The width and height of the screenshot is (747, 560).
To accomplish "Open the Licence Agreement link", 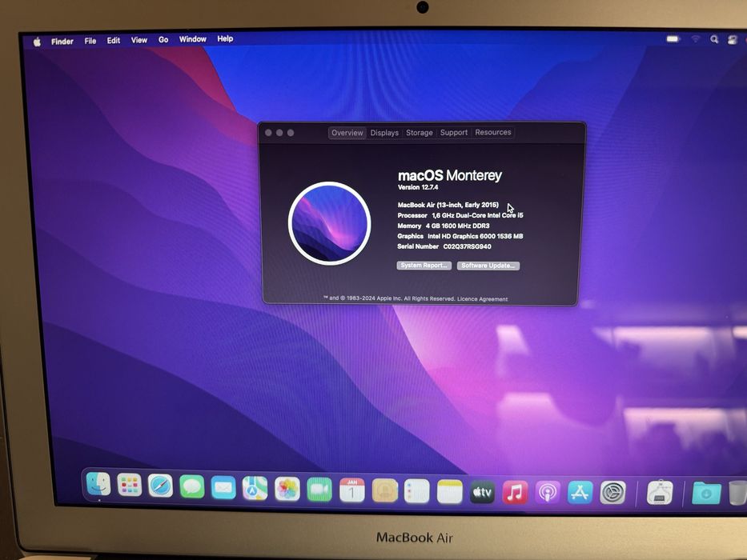I will point(482,299).
